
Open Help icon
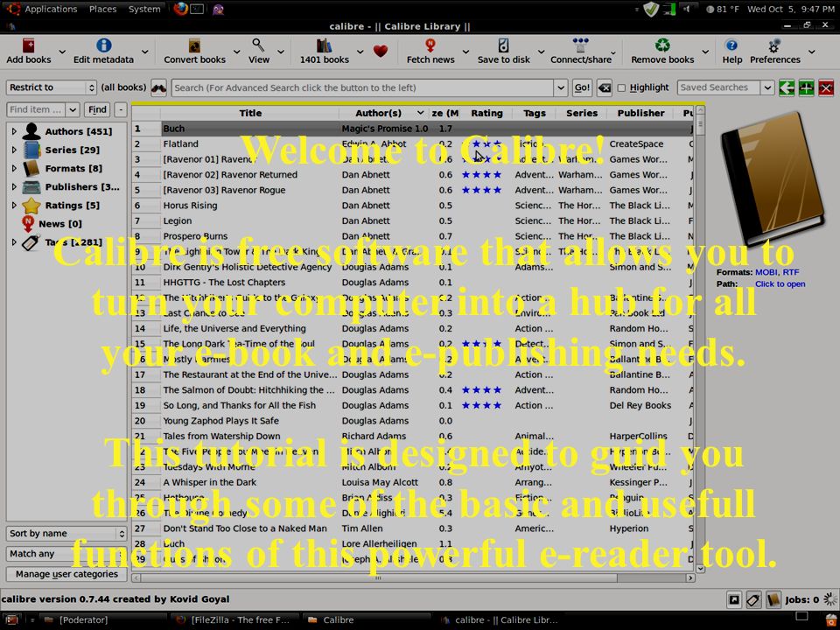(x=731, y=45)
